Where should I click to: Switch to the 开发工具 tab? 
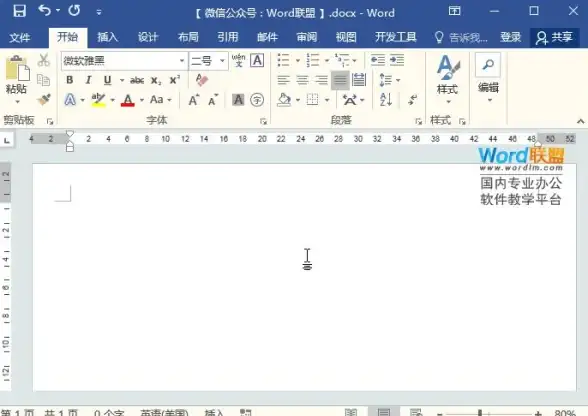pyautogui.click(x=396, y=37)
